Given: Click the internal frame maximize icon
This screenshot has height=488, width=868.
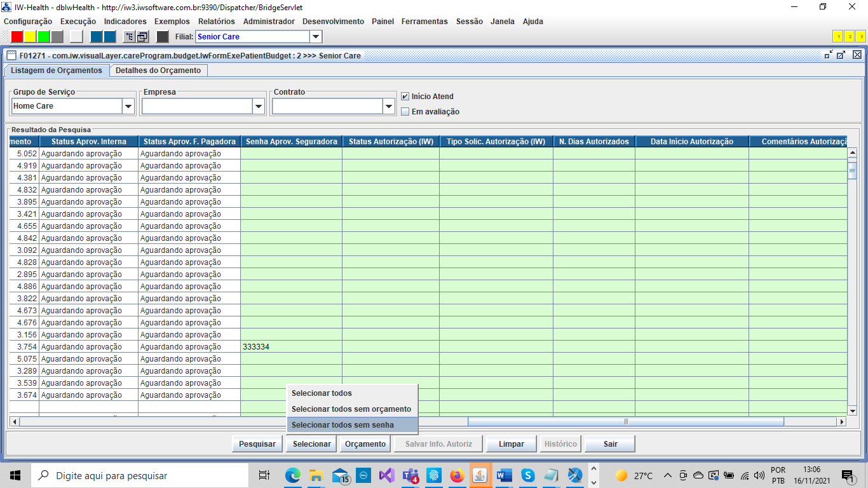Looking at the screenshot, I should tap(841, 55).
